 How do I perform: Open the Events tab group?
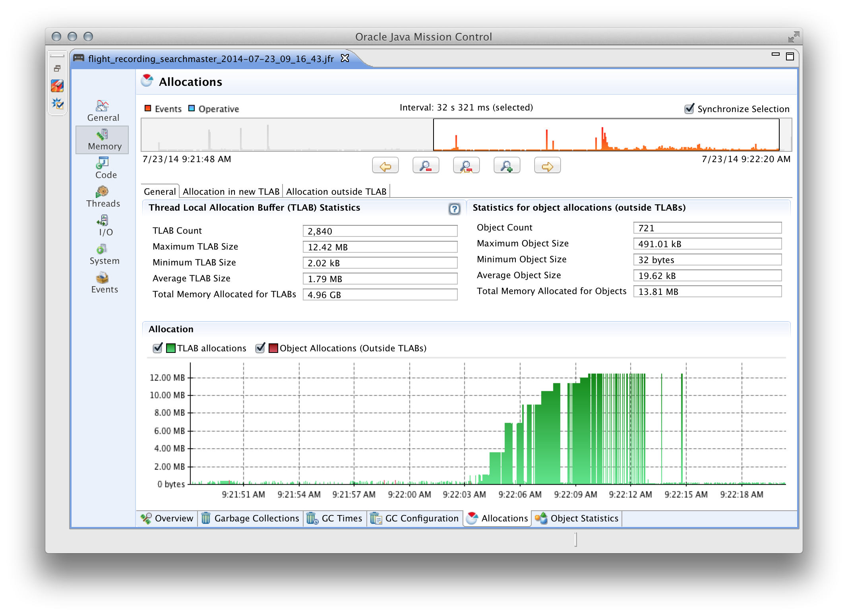tap(103, 283)
